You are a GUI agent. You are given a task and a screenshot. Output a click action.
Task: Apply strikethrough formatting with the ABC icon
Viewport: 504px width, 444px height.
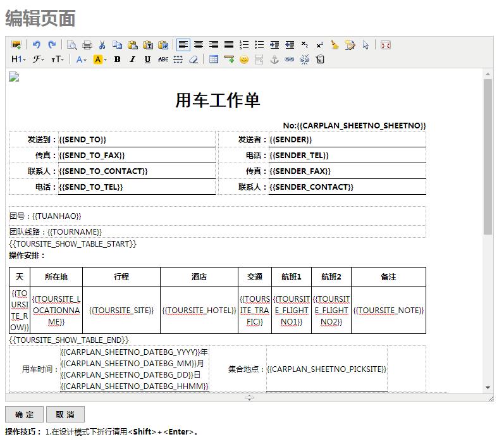[x=163, y=59]
